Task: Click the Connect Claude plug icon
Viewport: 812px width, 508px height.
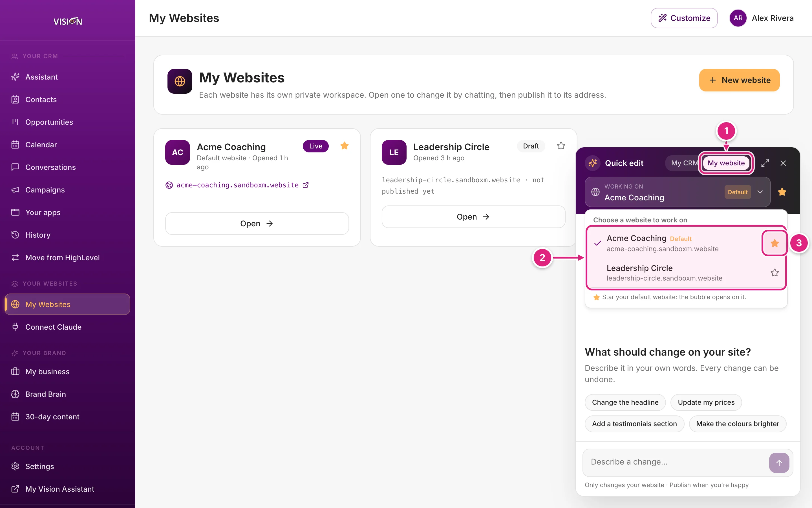Action: (x=15, y=327)
